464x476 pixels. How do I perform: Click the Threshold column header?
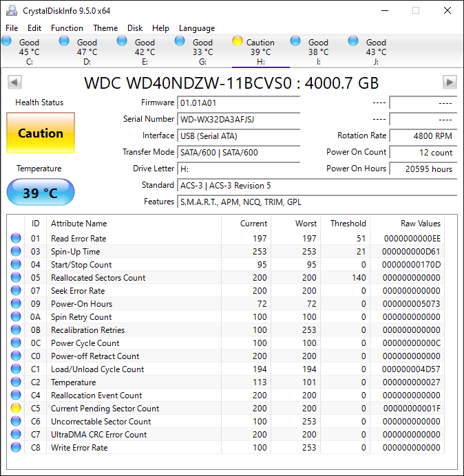345,224
